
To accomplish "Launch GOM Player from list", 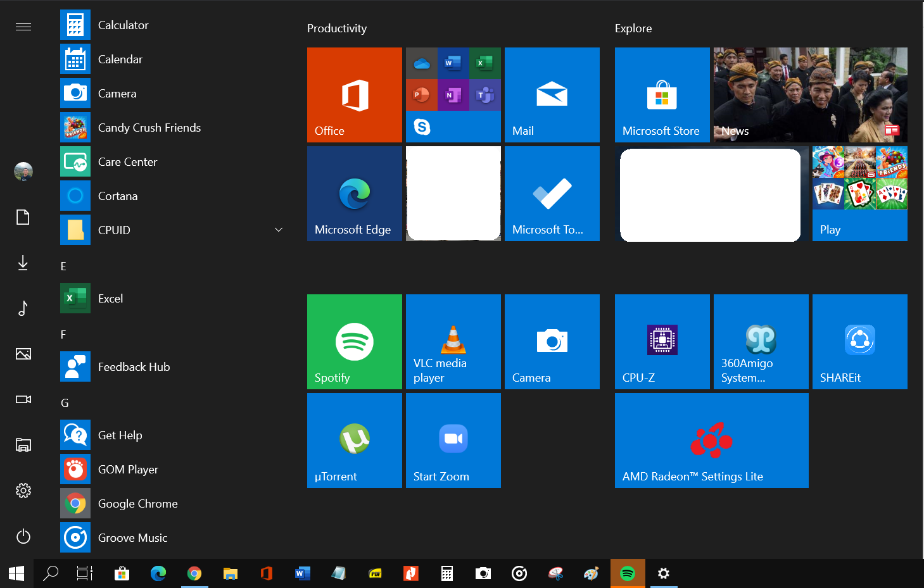I will (x=172, y=470).
